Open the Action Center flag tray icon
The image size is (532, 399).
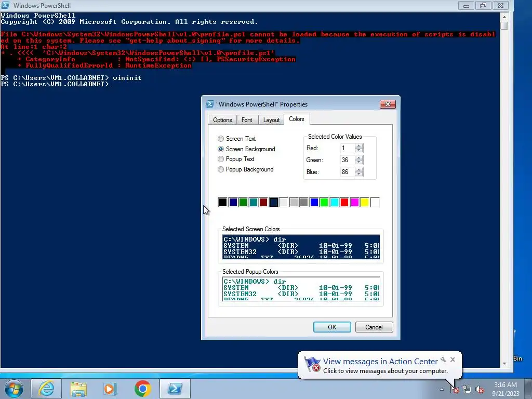(x=455, y=389)
